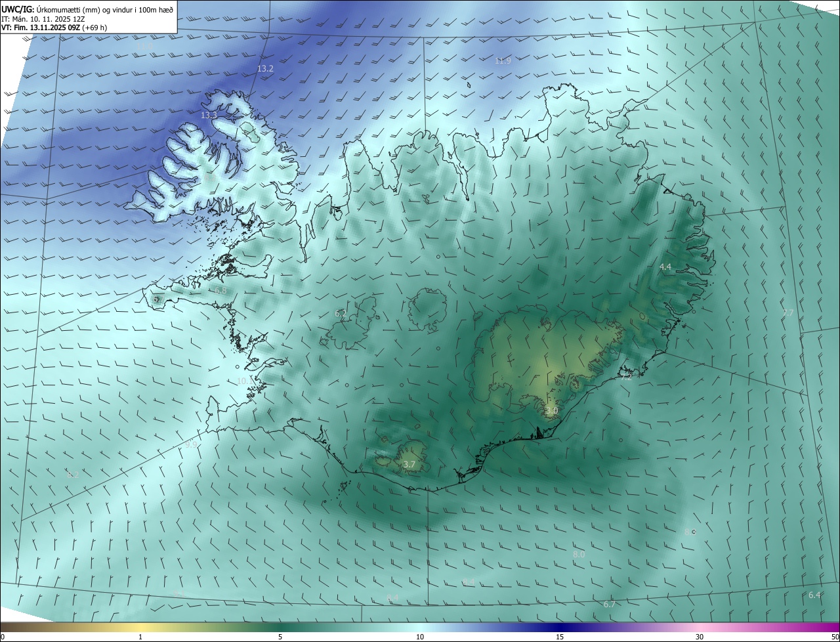Click the 13.2 value label on map

coord(265,68)
